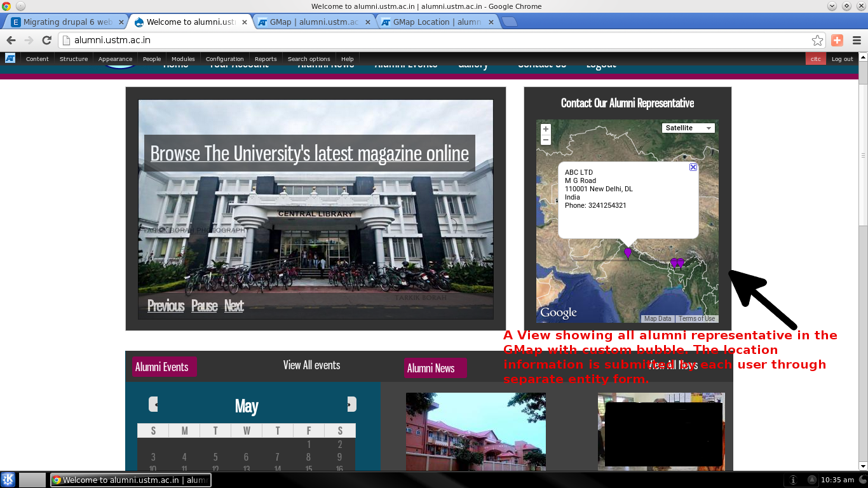The height and width of the screenshot is (488, 868).
Task: Switch to the GMap Location tab
Action: tap(437, 22)
